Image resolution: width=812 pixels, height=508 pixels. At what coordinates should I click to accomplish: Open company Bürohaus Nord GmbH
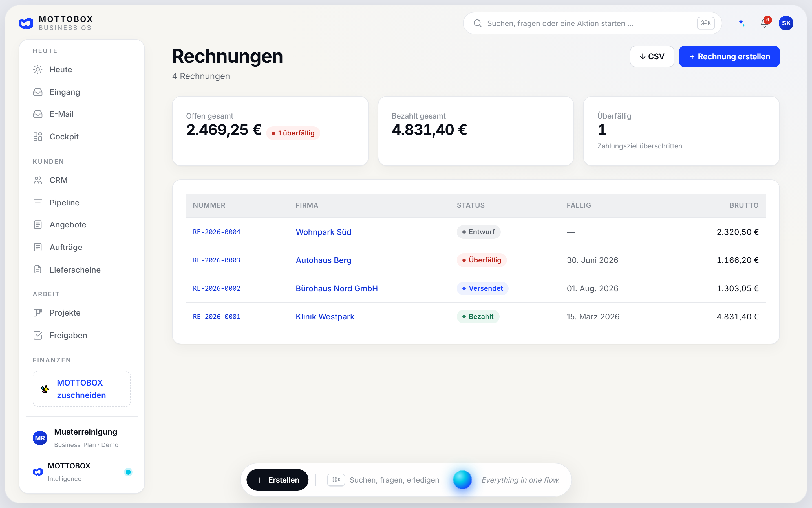pos(337,288)
